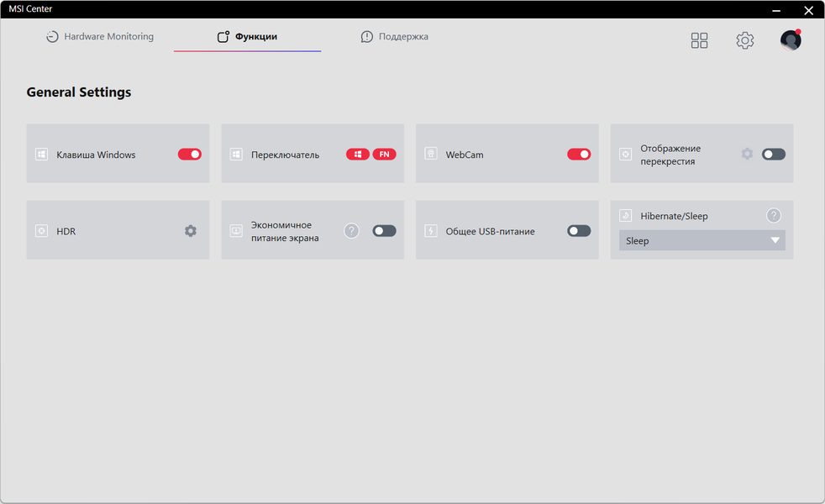Open the apps grid icon
Image resolution: width=825 pixels, height=504 pixels.
pyautogui.click(x=699, y=40)
